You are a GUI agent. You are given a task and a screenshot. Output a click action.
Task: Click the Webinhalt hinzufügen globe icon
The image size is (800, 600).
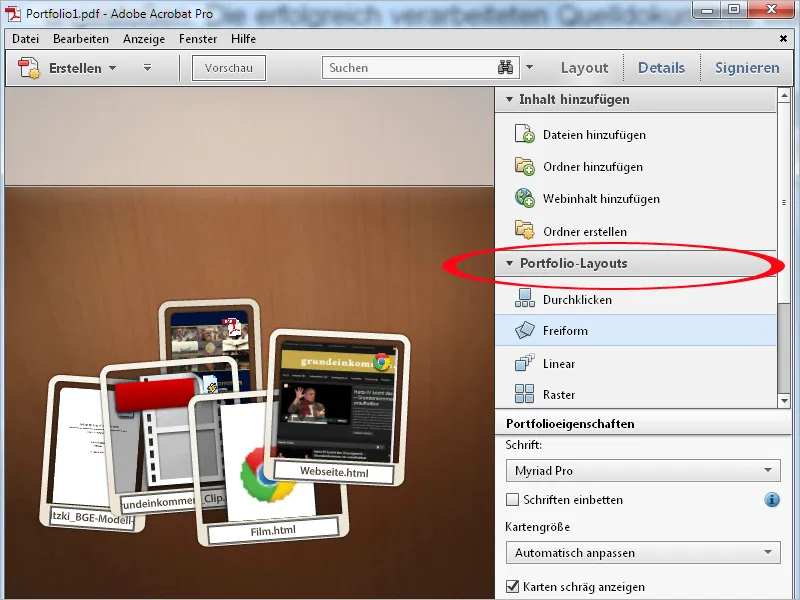tap(524, 198)
